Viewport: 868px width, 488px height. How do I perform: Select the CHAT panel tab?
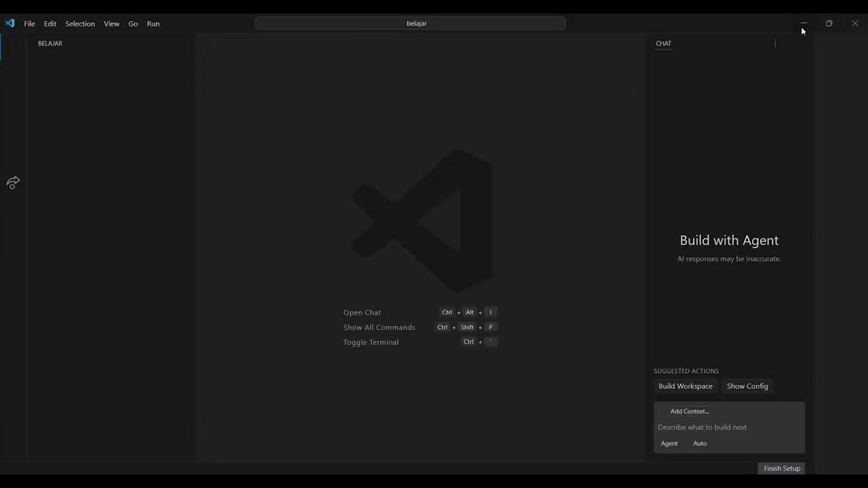pos(663,43)
